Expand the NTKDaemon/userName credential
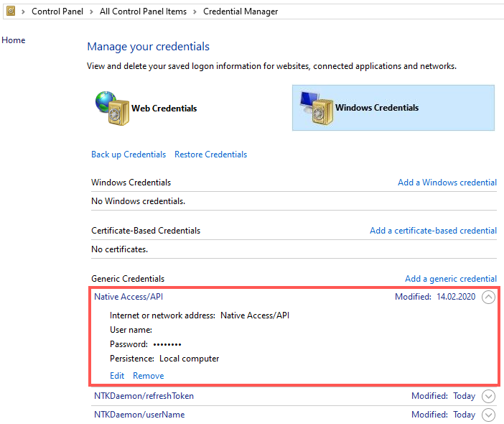 [488, 415]
